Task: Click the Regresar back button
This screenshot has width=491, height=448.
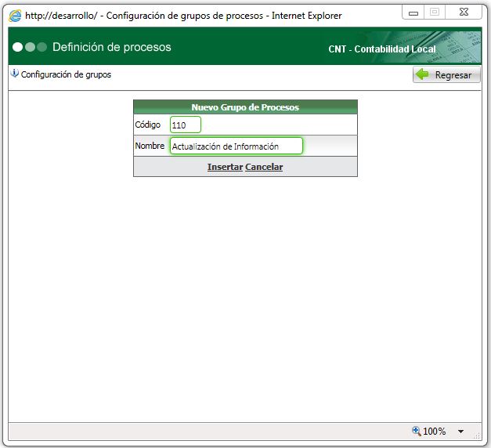Action: [x=446, y=75]
